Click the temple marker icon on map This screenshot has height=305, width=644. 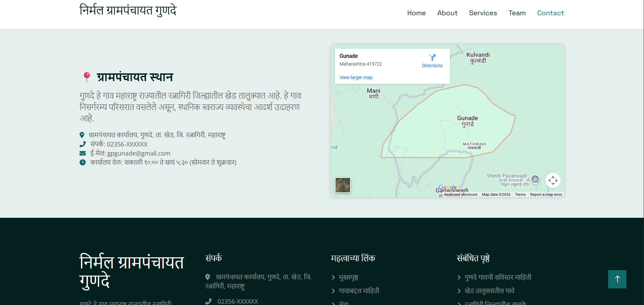535,179
